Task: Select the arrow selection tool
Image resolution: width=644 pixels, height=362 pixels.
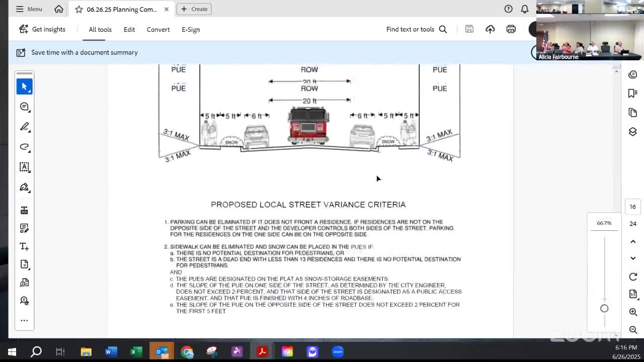Action: pos(24,86)
